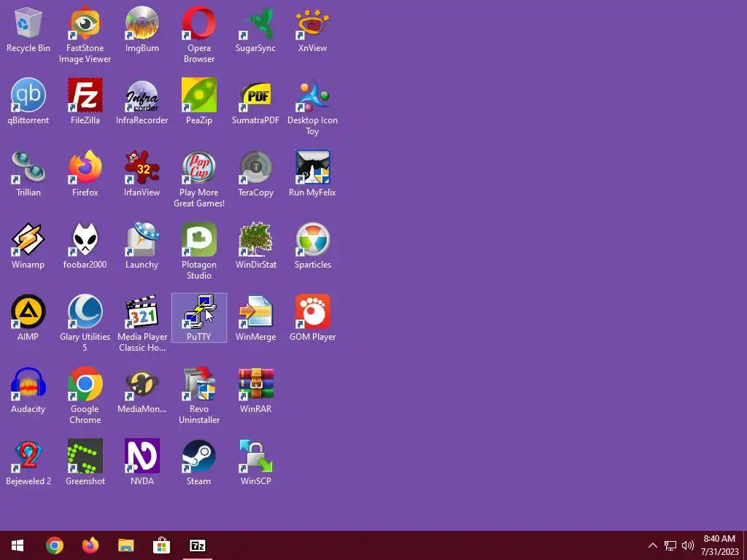Select the PuTTY desktop shortcut
Screen dimensions: 747x560
(199, 318)
